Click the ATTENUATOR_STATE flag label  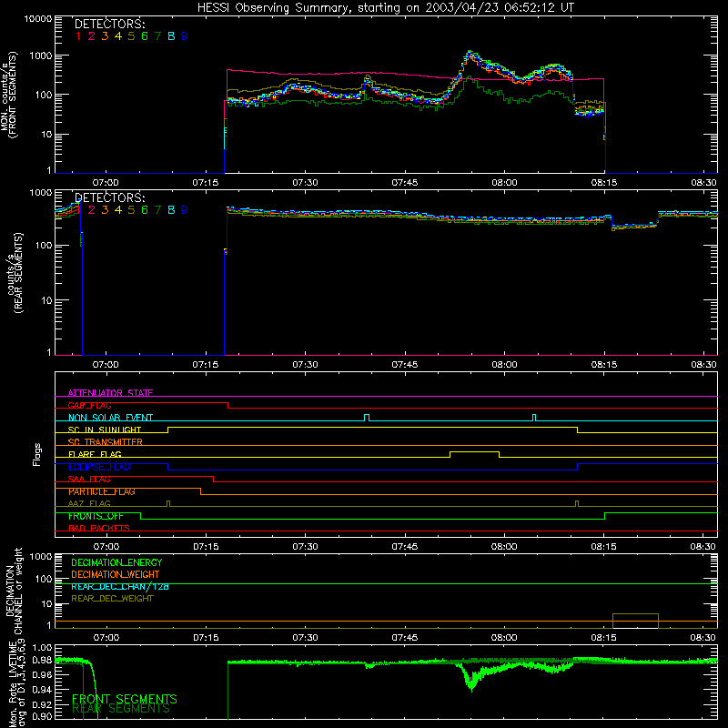pyautogui.click(x=110, y=393)
